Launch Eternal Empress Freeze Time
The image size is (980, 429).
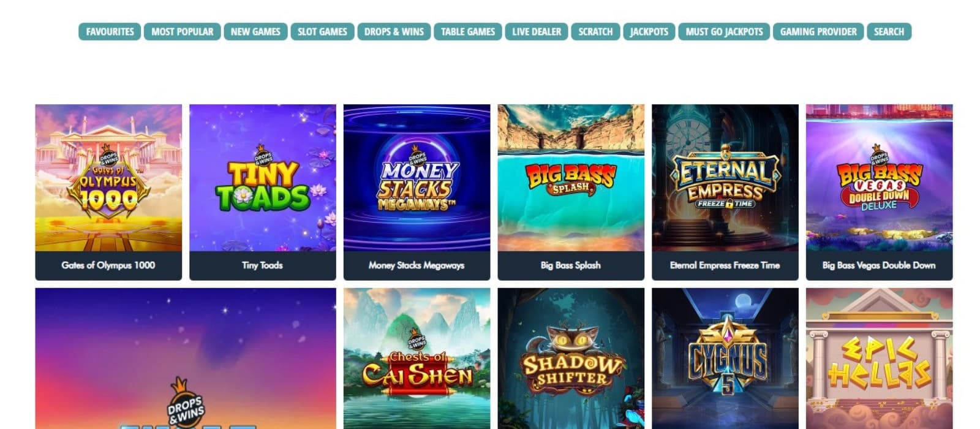[x=725, y=192]
